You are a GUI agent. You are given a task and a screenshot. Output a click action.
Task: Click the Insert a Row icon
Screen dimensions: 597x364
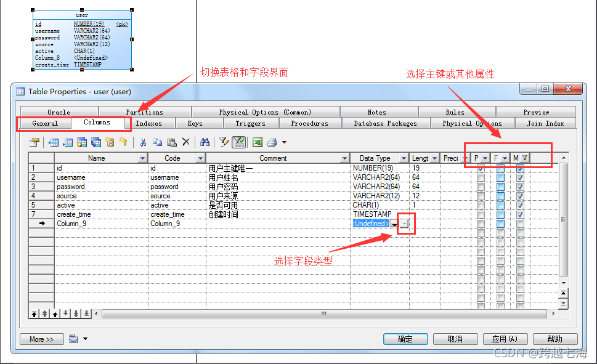click(x=54, y=142)
